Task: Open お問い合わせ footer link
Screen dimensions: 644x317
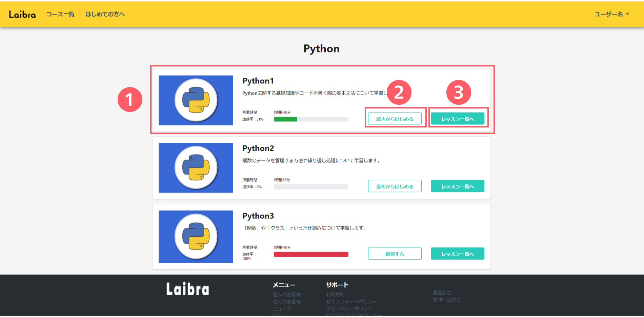Action: pyautogui.click(x=446, y=300)
